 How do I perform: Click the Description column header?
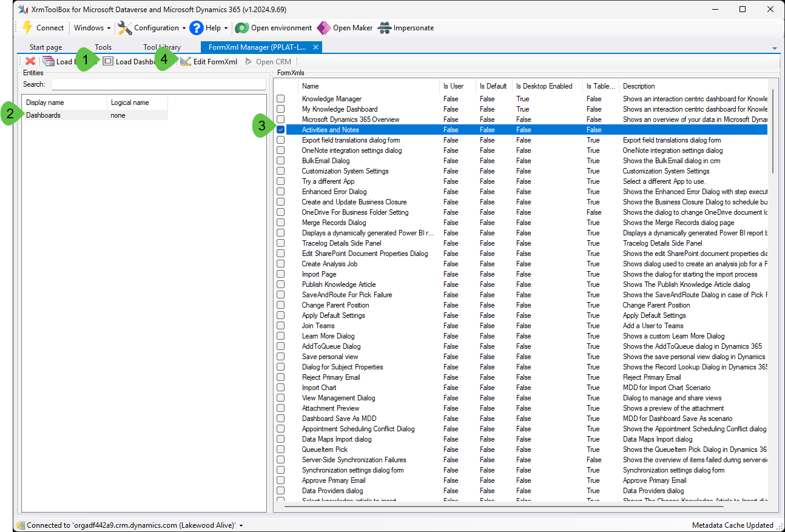coord(693,86)
